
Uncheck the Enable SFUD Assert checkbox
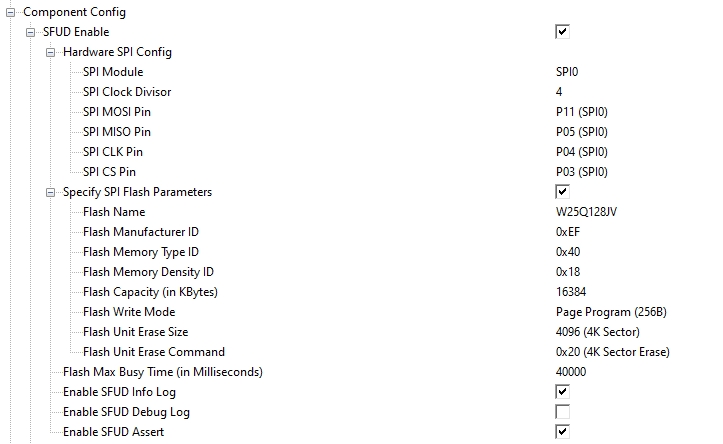[x=562, y=432]
